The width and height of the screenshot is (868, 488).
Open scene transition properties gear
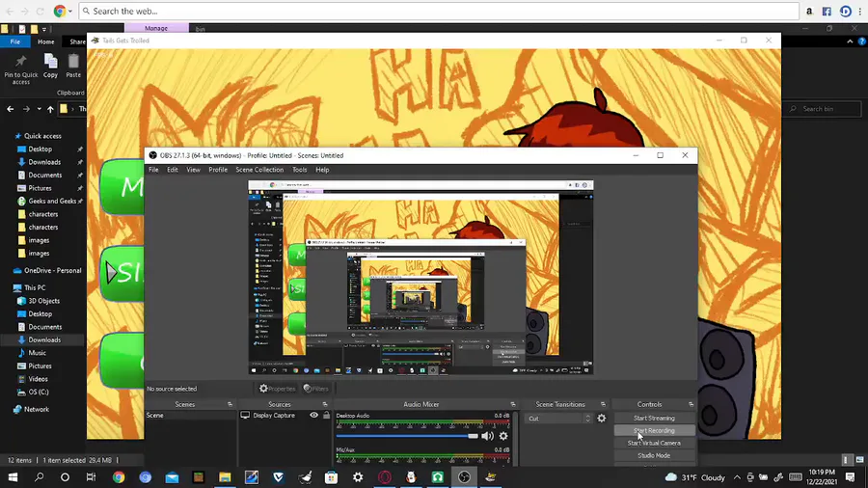click(602, 419)
